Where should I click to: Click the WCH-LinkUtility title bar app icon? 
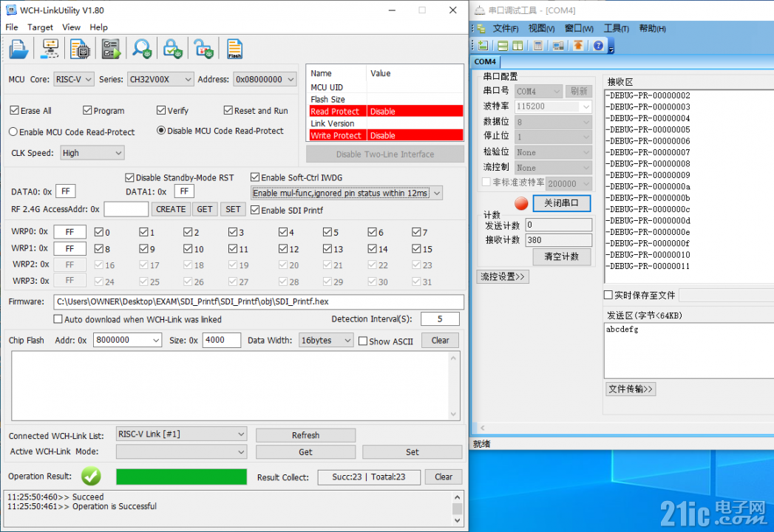(x=11, y=10)
